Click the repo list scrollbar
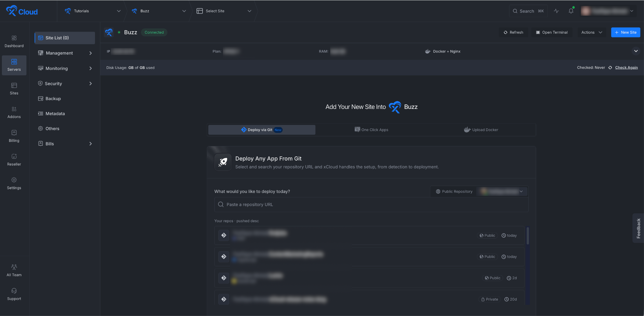644x316 pixels. click(x=528, y=236)
